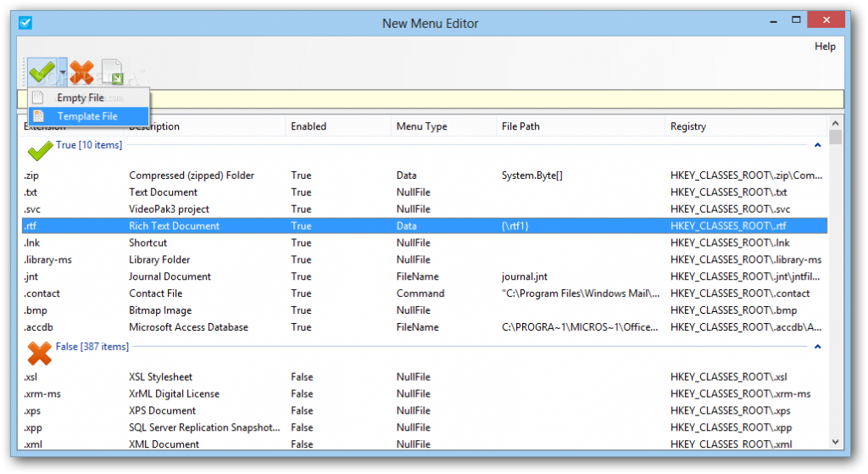Click the orange X disable toolbar icon
868x474 pixels.
point(82,73)
